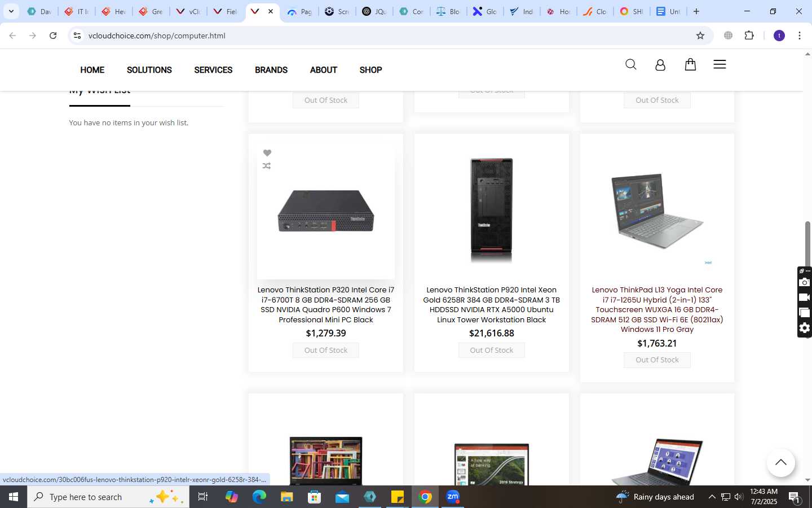The height and width of the screenshot is (508, 812).
Task: Open Lenovo ThinkPad L13 Yoga title link
Action: 657,309
